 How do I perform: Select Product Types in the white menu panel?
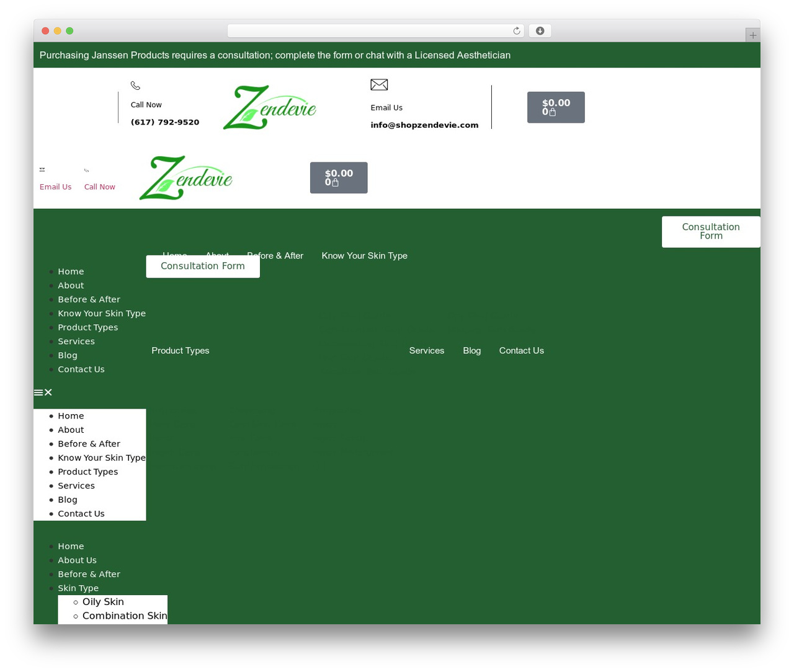(x=87, y=472)
